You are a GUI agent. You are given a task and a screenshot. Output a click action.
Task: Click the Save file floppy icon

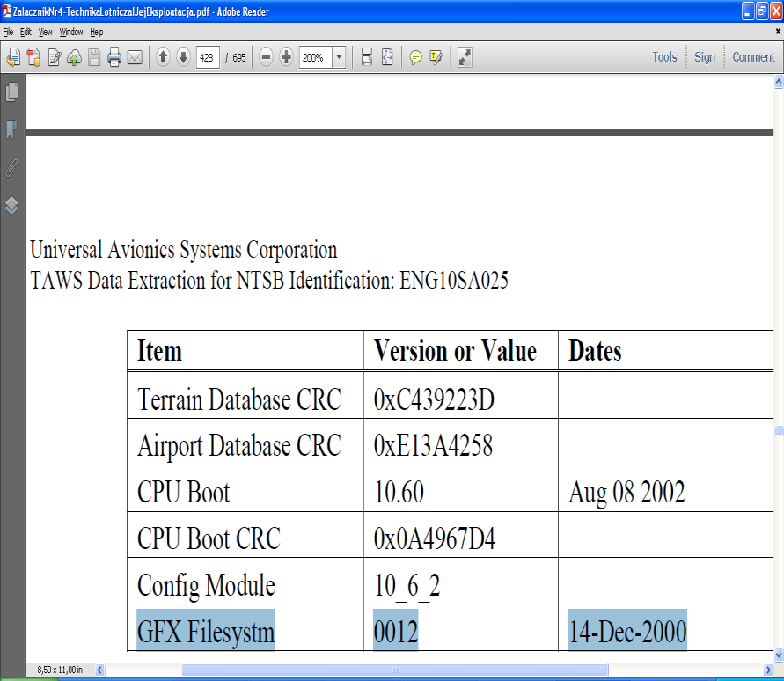coord(94,57)
